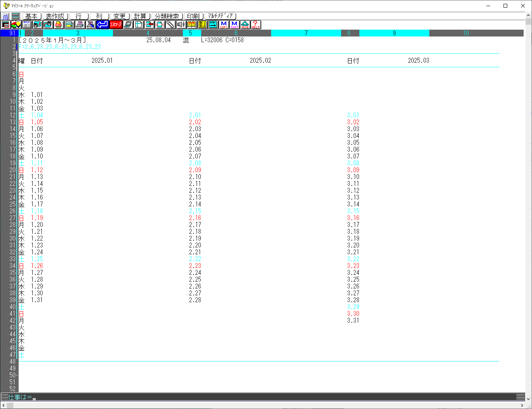Image resolution: width=532 pixels, height=409 pixels.
Task: Click the red エスケープ button
Action: 116,25
